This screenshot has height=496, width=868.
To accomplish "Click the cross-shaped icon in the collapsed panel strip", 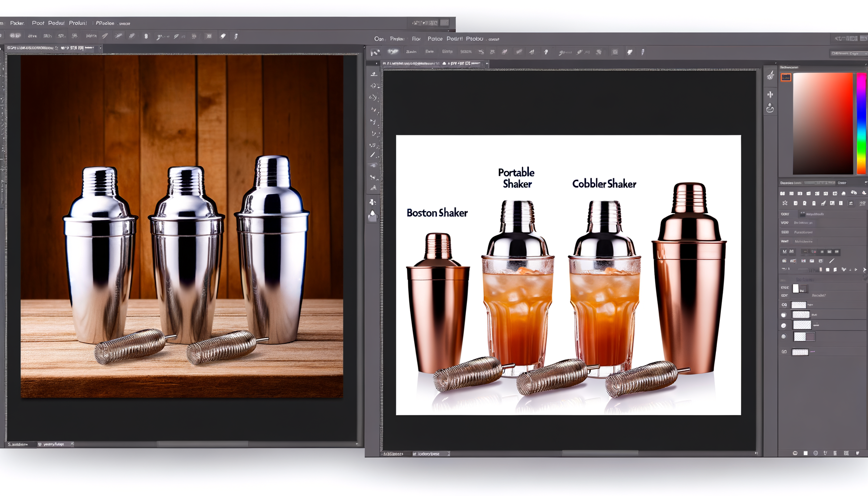I will pos(770,94).
